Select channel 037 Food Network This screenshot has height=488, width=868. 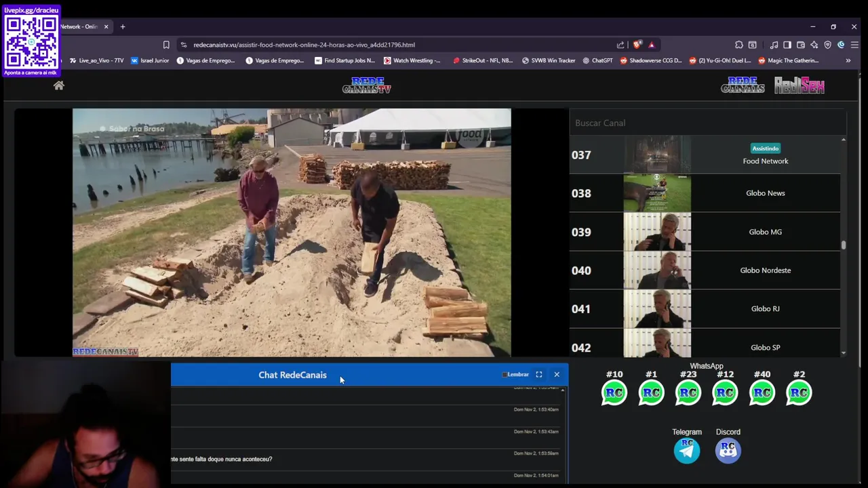(705, 155)
